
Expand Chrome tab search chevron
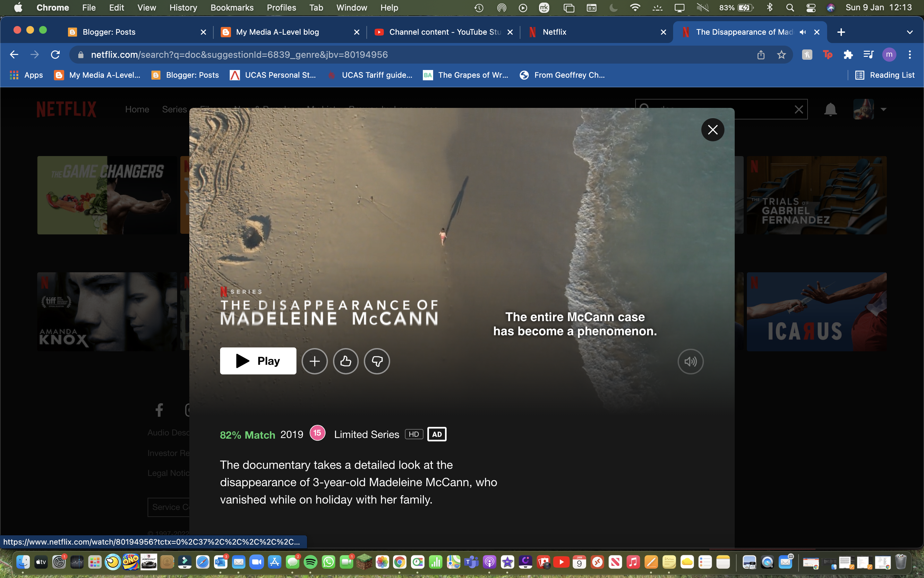click(x=910, y=32)
